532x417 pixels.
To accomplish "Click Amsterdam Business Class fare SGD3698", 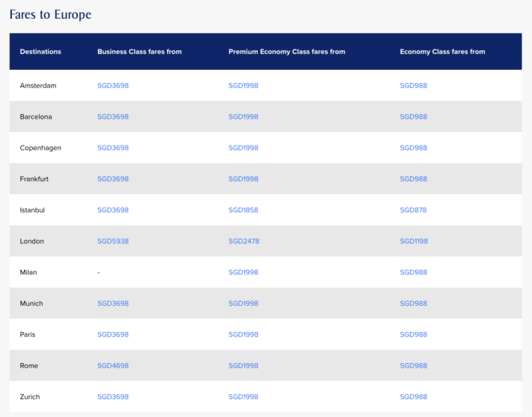I will (112, 85).
